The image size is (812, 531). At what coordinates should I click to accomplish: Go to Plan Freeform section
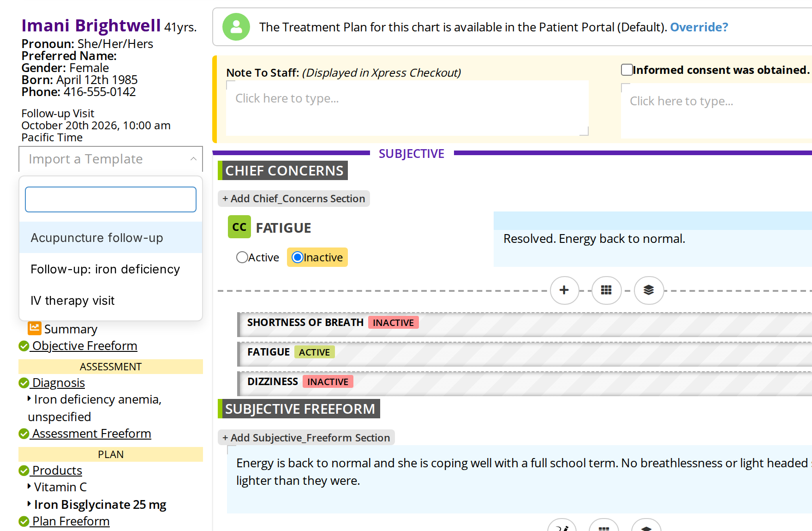pos(71,521)
